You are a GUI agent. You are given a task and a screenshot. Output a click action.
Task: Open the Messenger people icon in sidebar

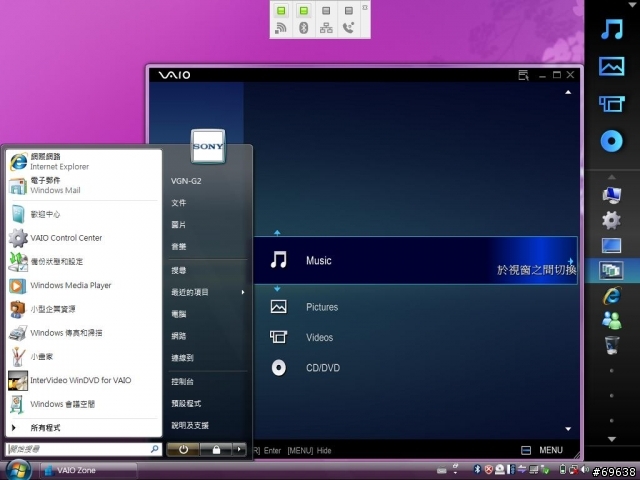611,320
